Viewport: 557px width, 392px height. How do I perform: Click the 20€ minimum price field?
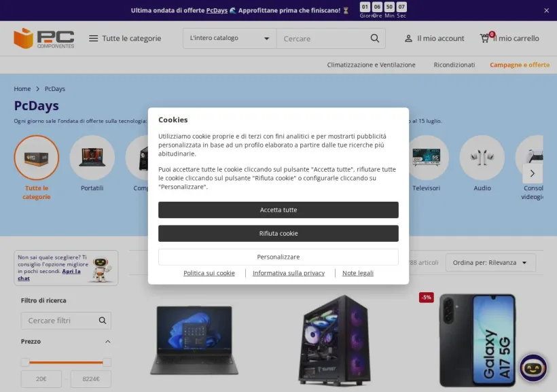tap(41, 379)
